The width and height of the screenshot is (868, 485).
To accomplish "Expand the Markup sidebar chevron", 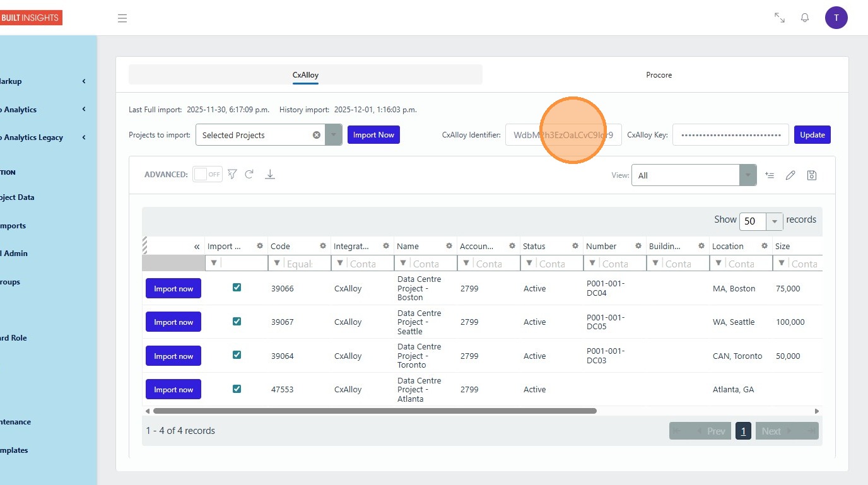I will coord(84,81).
